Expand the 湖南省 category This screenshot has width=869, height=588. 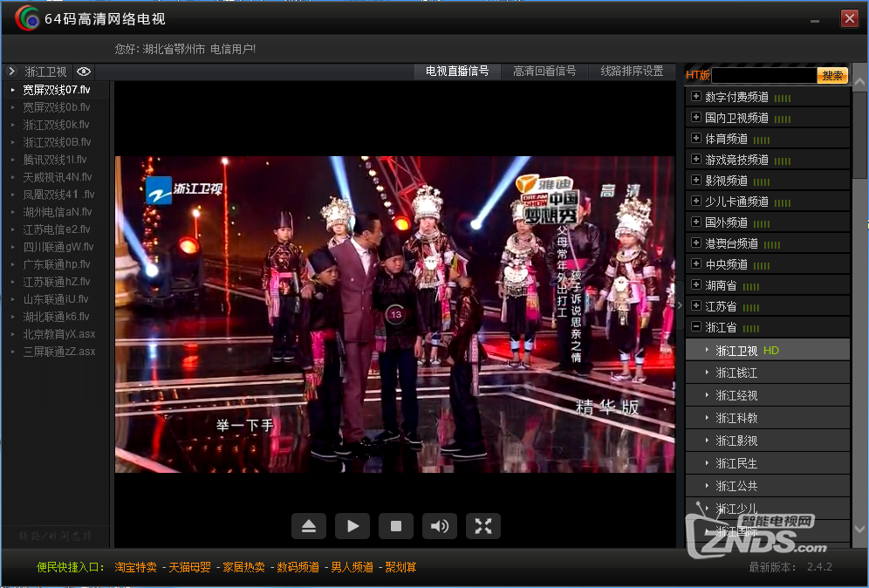696,285
